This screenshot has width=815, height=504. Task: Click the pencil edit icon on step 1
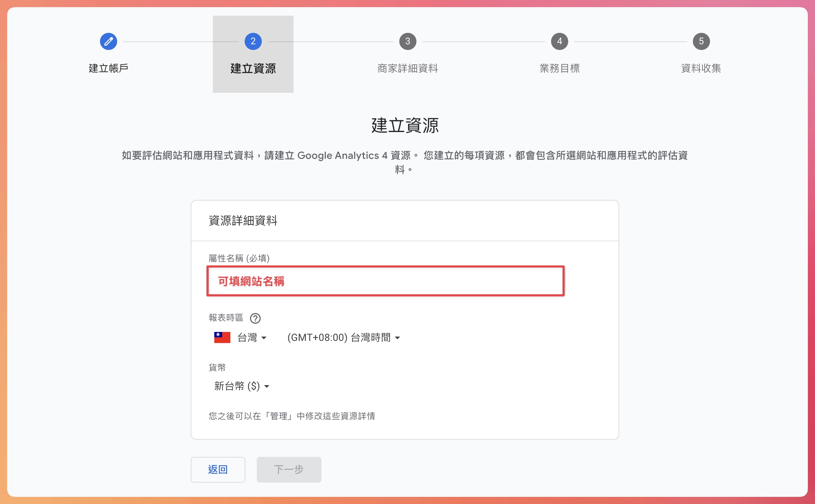tap(108, 41)
